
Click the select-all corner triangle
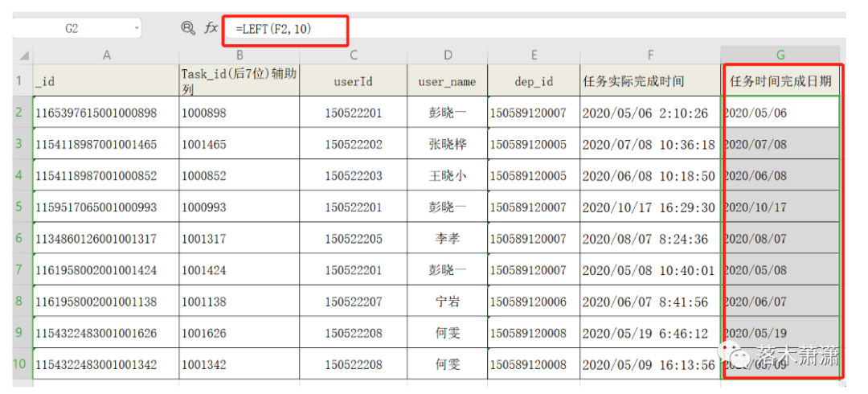pyautogui.click(x=24, y=55)
